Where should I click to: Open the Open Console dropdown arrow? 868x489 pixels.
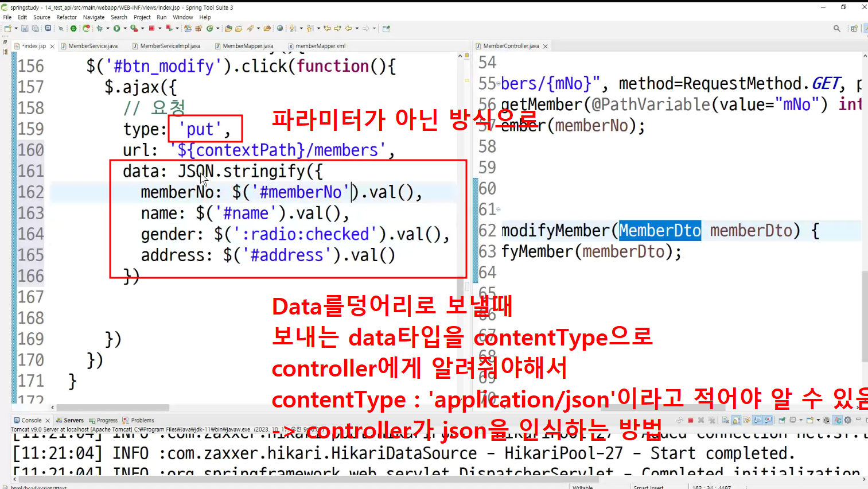tap(818, 420)
